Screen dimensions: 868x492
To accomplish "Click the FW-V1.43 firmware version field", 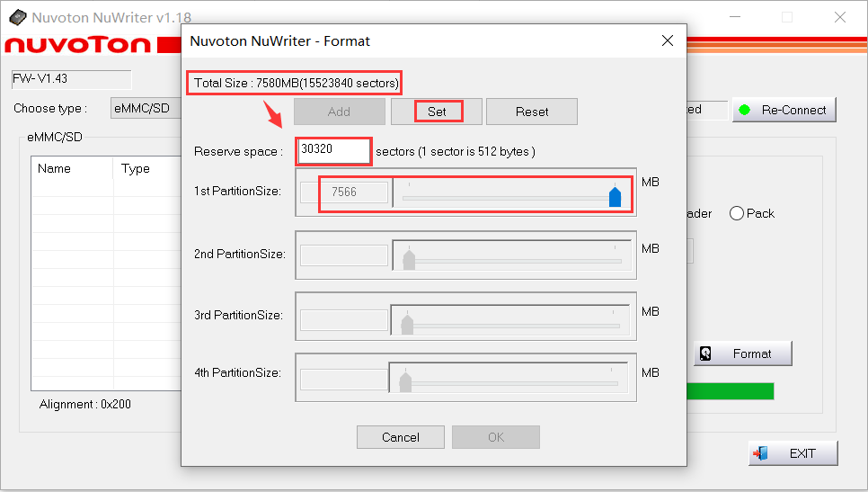I will click(x=71, y=79).
